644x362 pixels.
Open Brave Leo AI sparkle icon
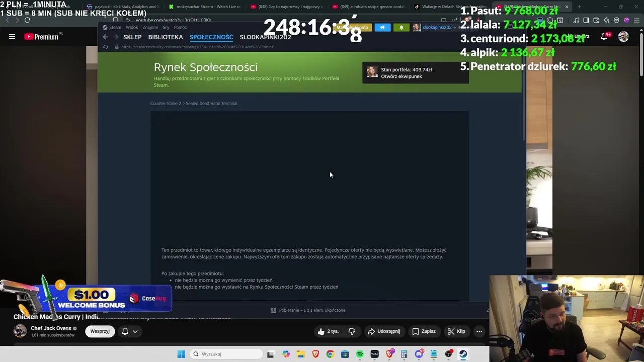[x=606, y=20]
